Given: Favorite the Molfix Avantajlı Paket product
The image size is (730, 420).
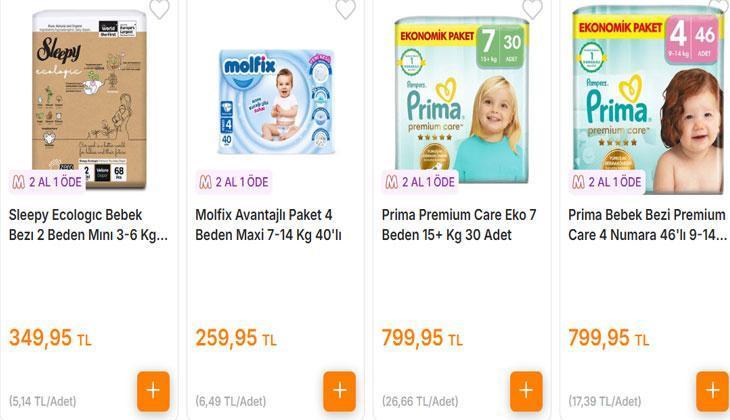Looking at the screenshot, I should [345, 9].
